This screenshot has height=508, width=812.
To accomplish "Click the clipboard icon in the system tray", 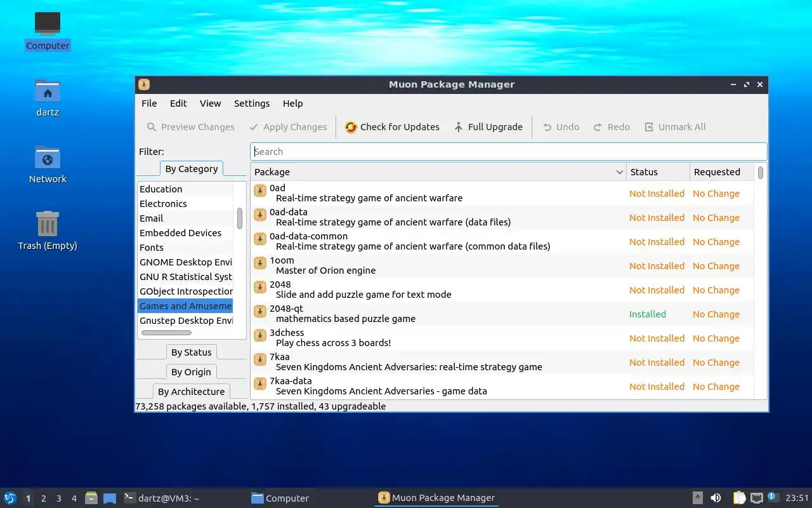I will tap(739, 498).
